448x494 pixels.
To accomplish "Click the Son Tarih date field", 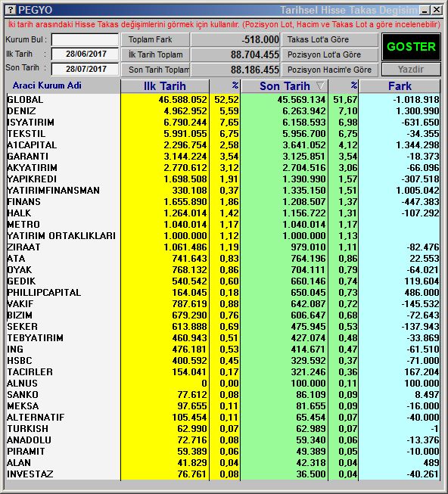I will [x=85, y=69].
